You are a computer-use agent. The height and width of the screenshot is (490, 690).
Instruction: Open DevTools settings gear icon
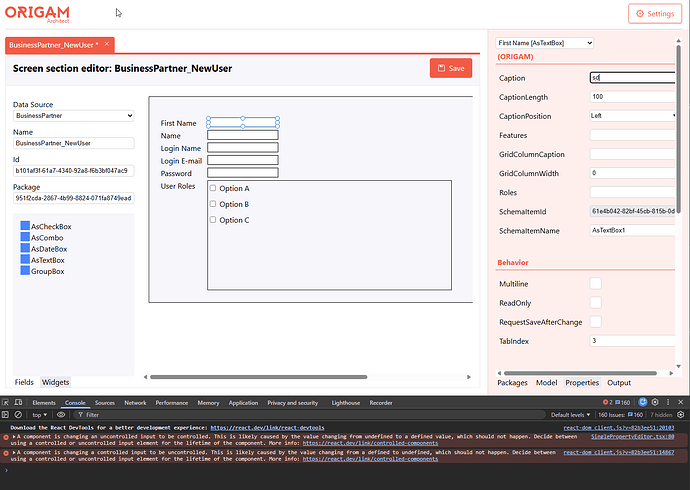(x=655, y=402)
